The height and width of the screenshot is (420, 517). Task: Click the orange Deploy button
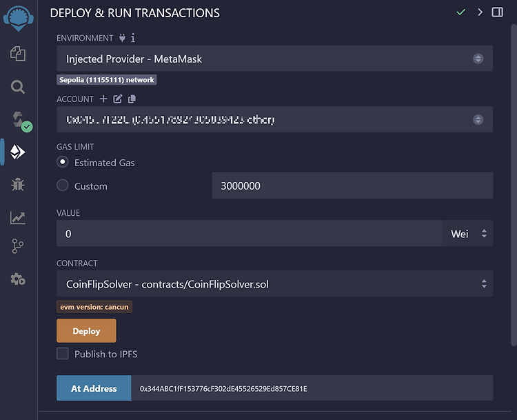pos(86,330)
